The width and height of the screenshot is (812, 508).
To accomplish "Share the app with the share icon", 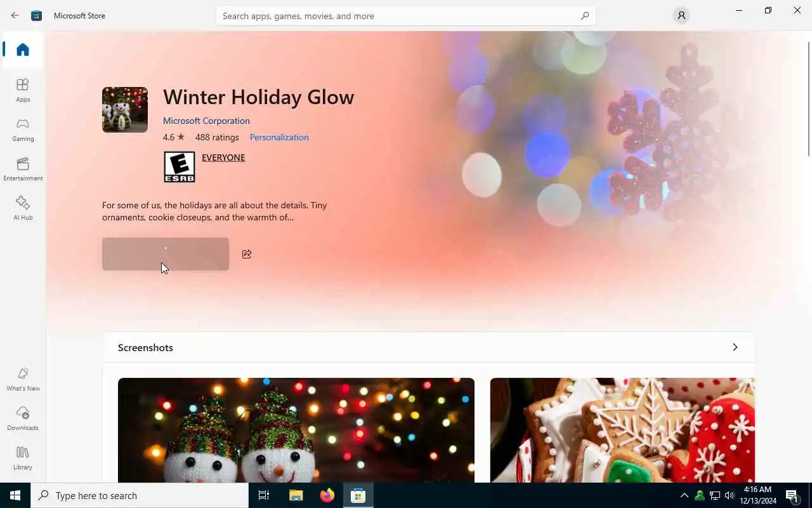I will [x=247, y=254].
